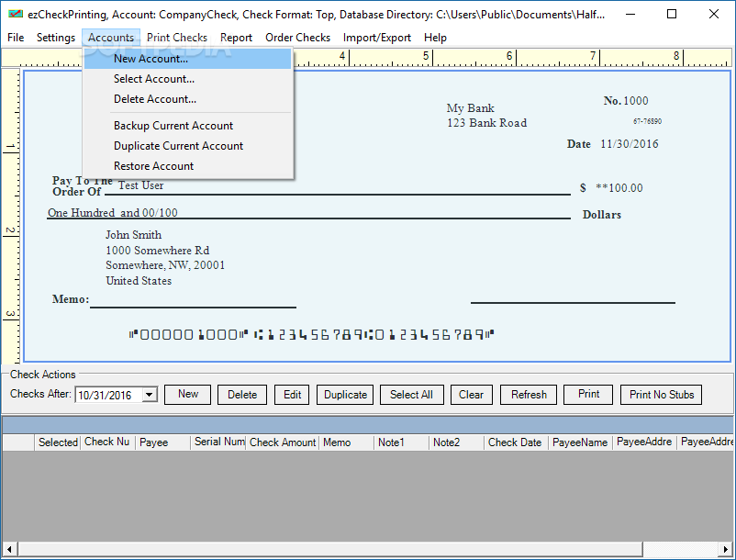Screen dimensions: 736x560
Task: Click the Refresh button
Action: [x=529, y=395]
